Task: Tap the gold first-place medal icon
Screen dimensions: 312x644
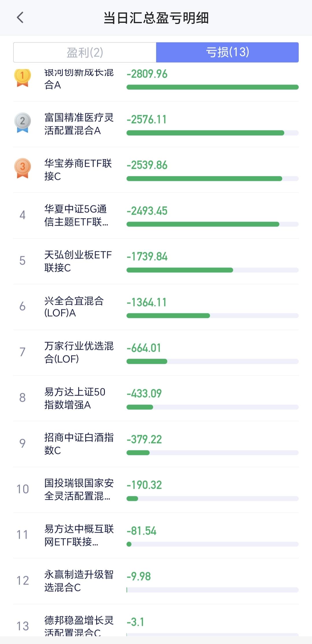Action: click(22, 77)
